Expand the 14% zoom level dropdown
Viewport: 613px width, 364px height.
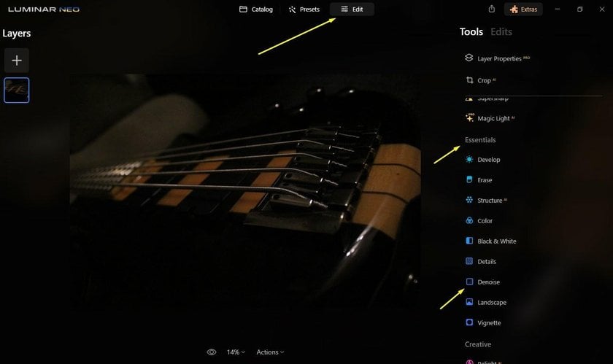coord(236,352)
